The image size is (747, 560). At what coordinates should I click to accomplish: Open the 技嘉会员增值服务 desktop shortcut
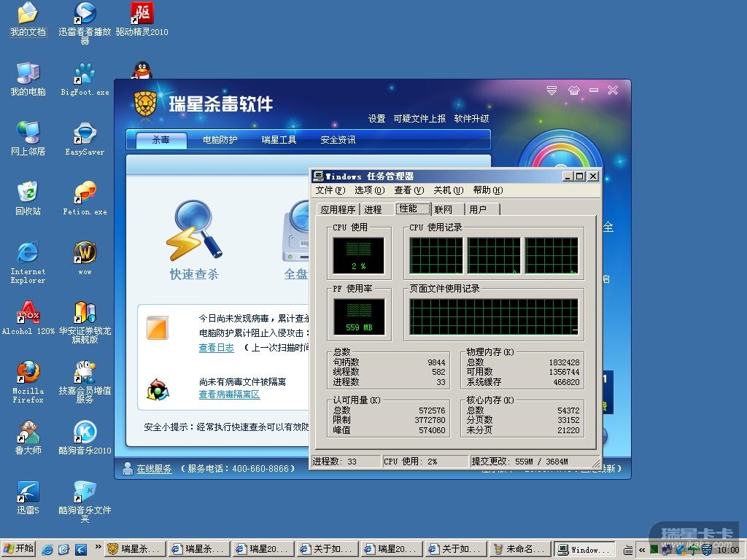tap(85, 382)
